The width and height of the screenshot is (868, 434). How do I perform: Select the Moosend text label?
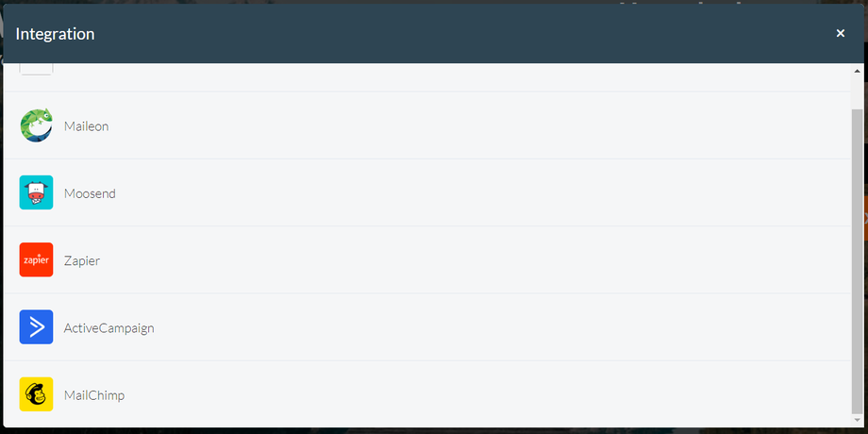[90, 193]
